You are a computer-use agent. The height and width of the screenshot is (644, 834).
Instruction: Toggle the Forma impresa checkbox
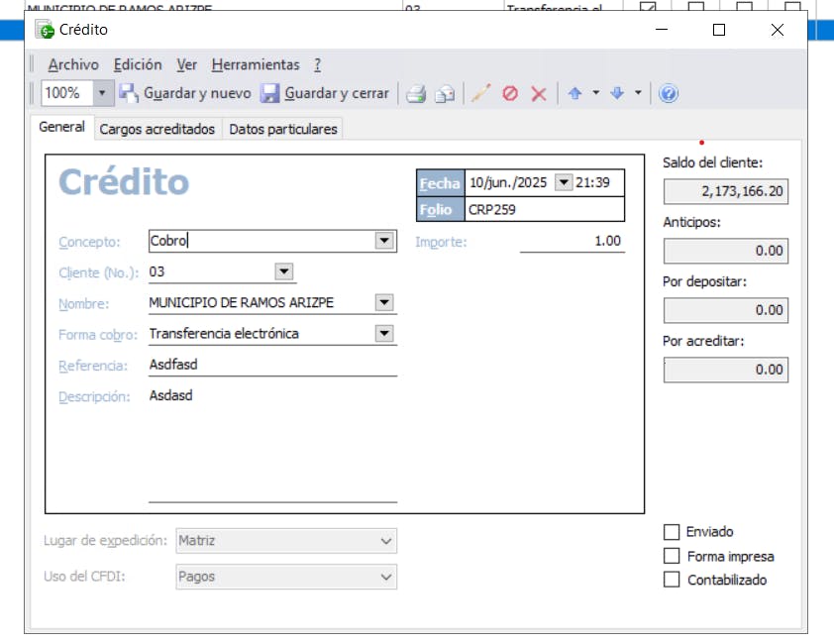coord(672,556)
